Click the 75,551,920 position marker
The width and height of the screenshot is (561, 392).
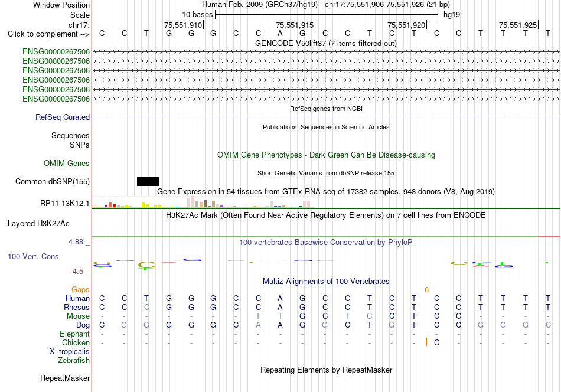click(x=407, y=25)
